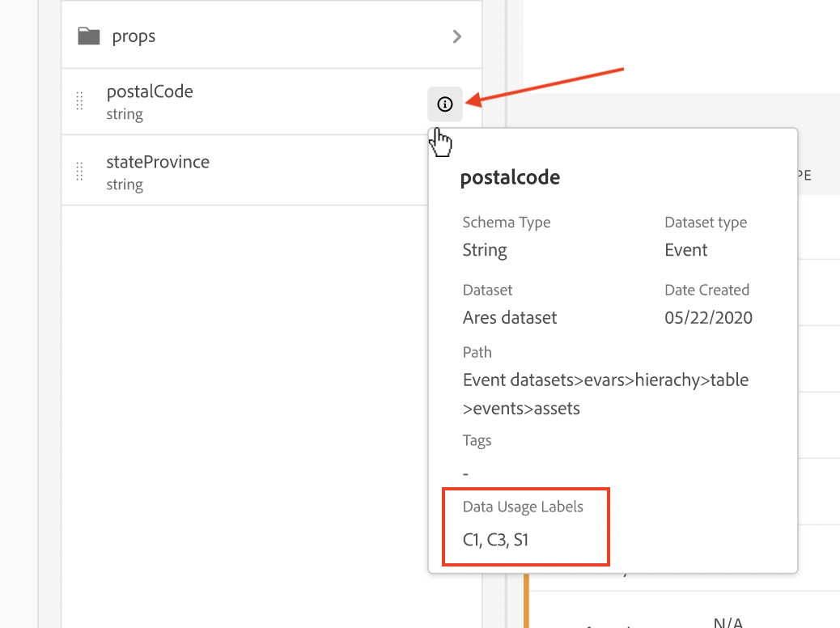The image size is (840, 628).
Task: Click the Data Usage Labels heading
Action: [x=523, y=507]
